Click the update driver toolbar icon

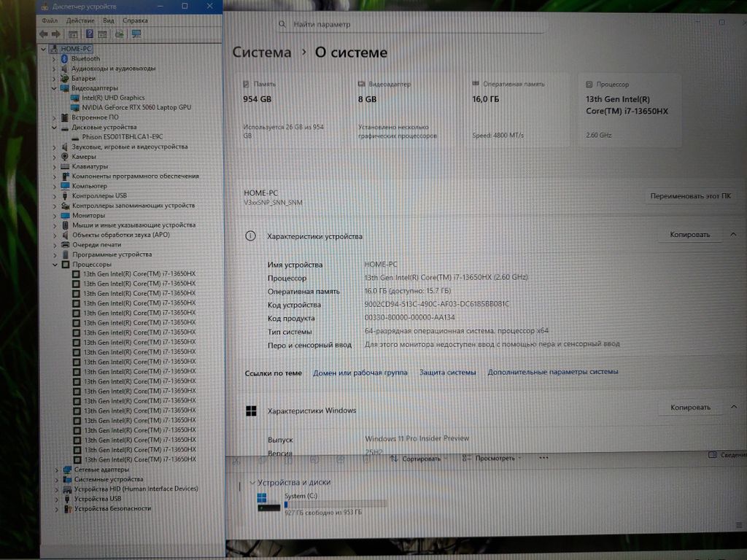(x=120, y=34)
